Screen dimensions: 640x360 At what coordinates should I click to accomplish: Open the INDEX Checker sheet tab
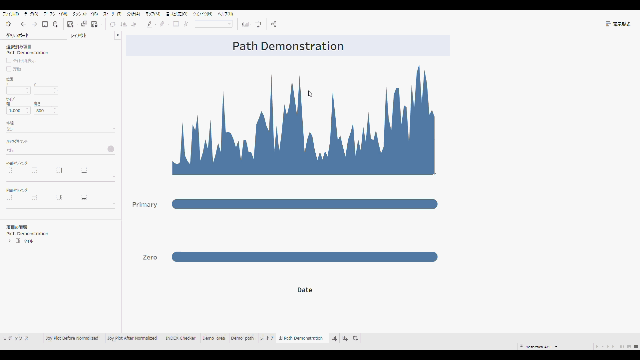[180, 338]
